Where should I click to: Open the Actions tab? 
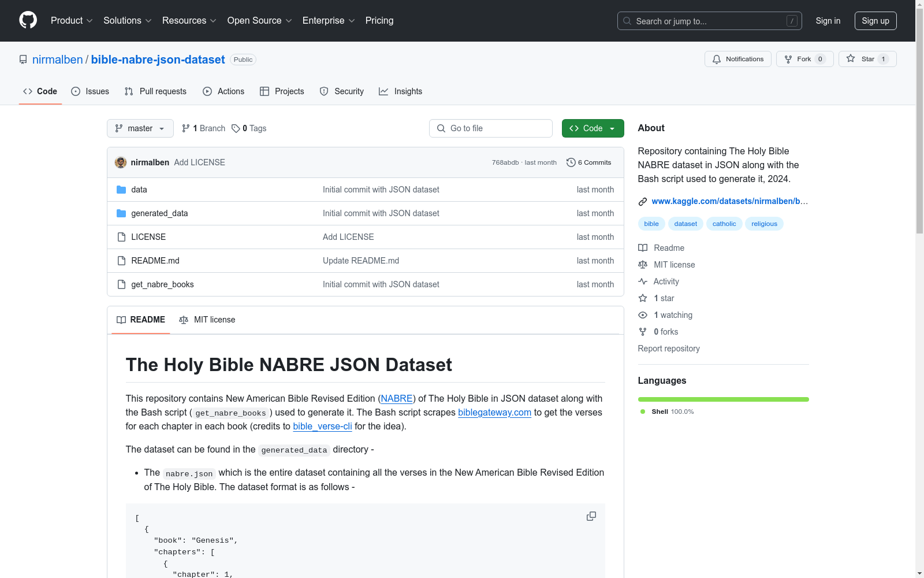(x=223, y=91)
